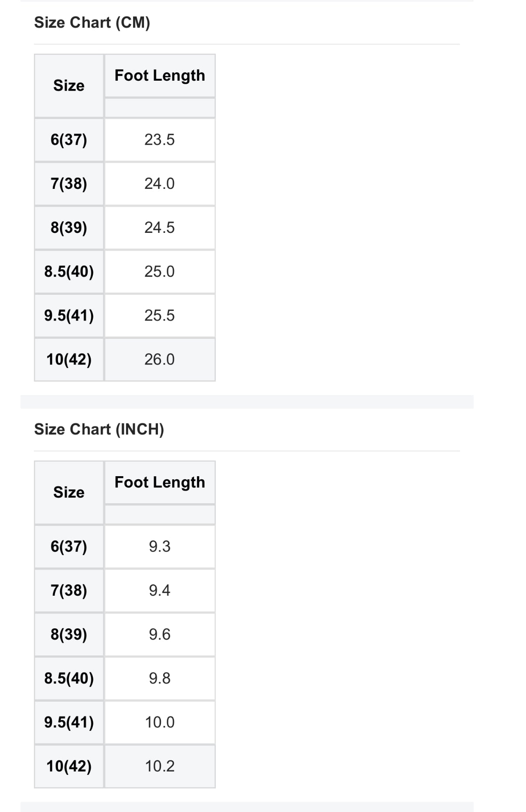Click the 25.5 foot length value
This screenshot has width=526, height=812.
click(x=160, y=316)
